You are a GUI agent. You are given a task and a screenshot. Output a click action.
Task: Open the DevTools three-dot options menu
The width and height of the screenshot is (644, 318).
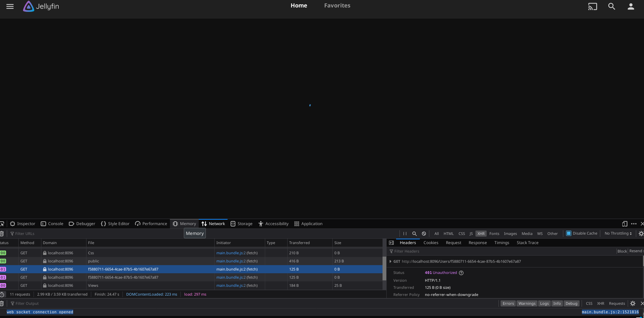tap(634, 224)
